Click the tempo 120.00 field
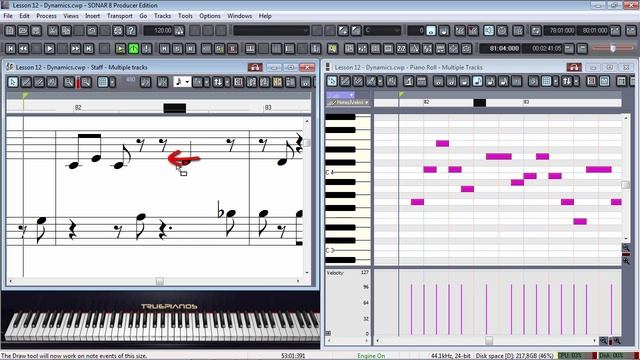The width and height of the screenshot is (640, 360). point(158,31)
